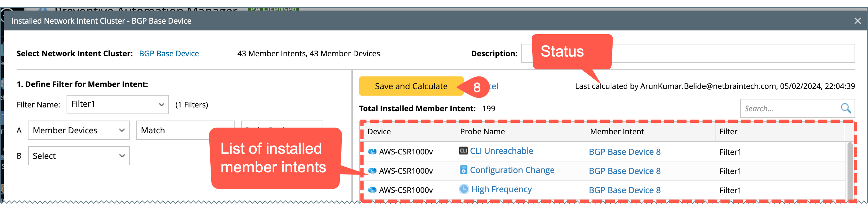The height and width of the screenshot is (204, 868).
Task: Open the row B Select dropdown
Action: pyautogui.click(x=79, y=156)
